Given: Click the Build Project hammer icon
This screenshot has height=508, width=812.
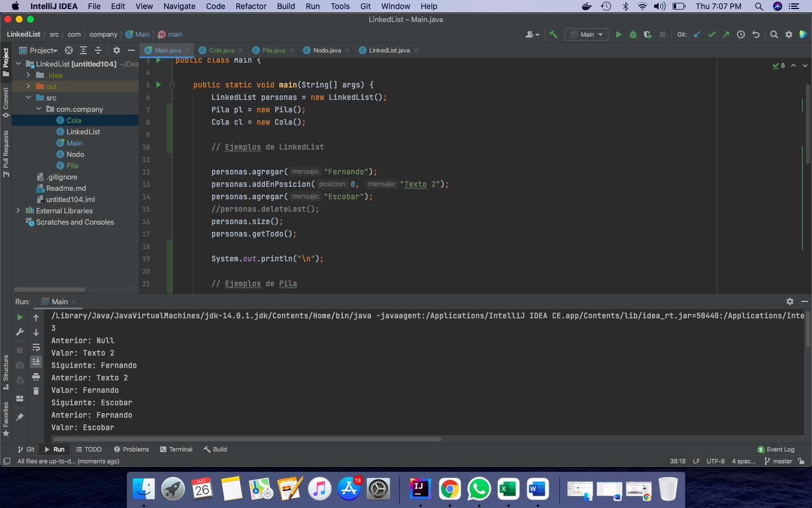Looking at the screenshot, I should [553, 34].
